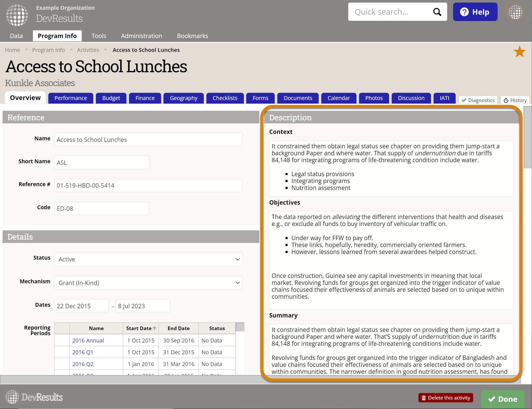This screenshot has height=409, width=532.
Task: Click Delete this activity button
Action: pyautogui.click(x=446, y=398)
